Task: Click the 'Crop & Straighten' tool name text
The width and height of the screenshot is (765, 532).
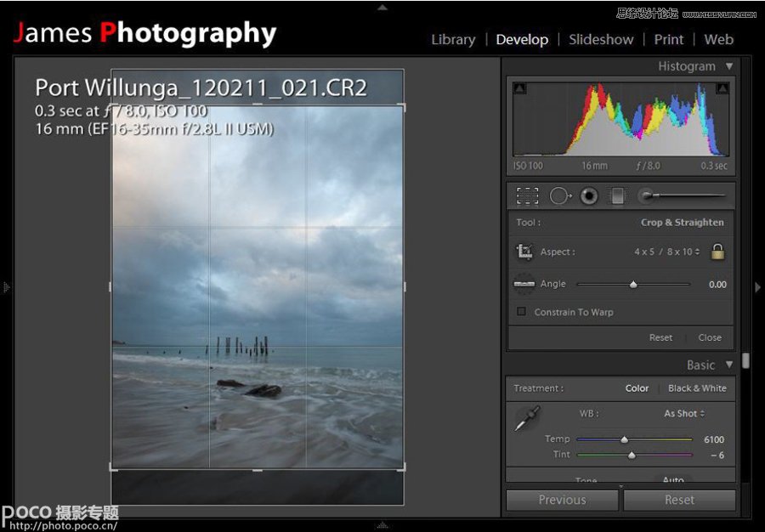Action: coord(682,223)
